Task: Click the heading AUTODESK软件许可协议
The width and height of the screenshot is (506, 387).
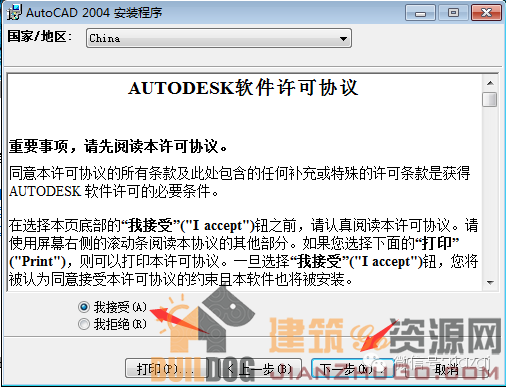Action: 243,88
